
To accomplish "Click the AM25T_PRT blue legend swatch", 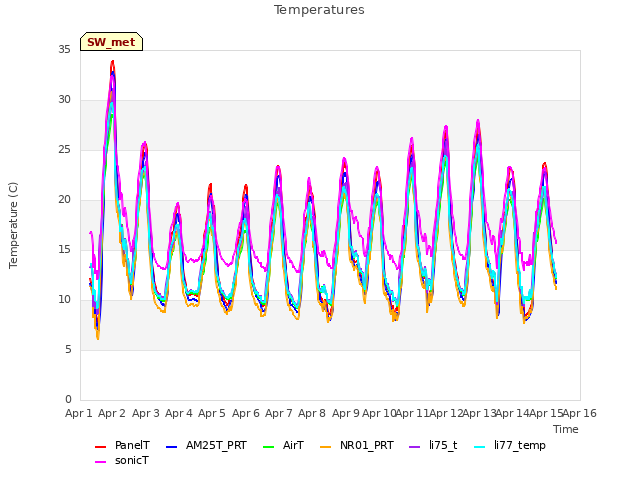I will click(171, 447).
